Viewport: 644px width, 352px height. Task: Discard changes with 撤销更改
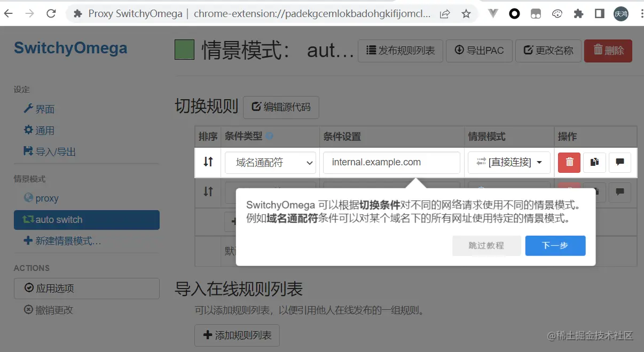pyautogui.click(x=49, y=310)
